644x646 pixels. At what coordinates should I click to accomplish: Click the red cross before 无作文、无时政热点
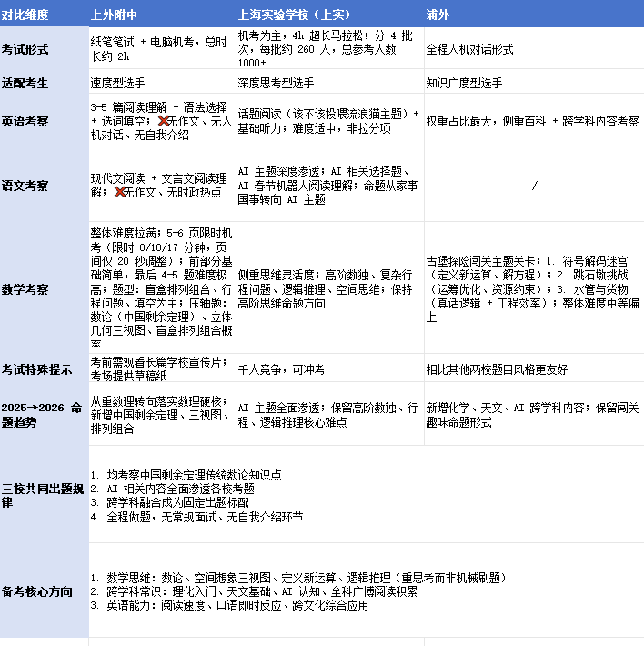pyautogui.click(x=119, y=192)
